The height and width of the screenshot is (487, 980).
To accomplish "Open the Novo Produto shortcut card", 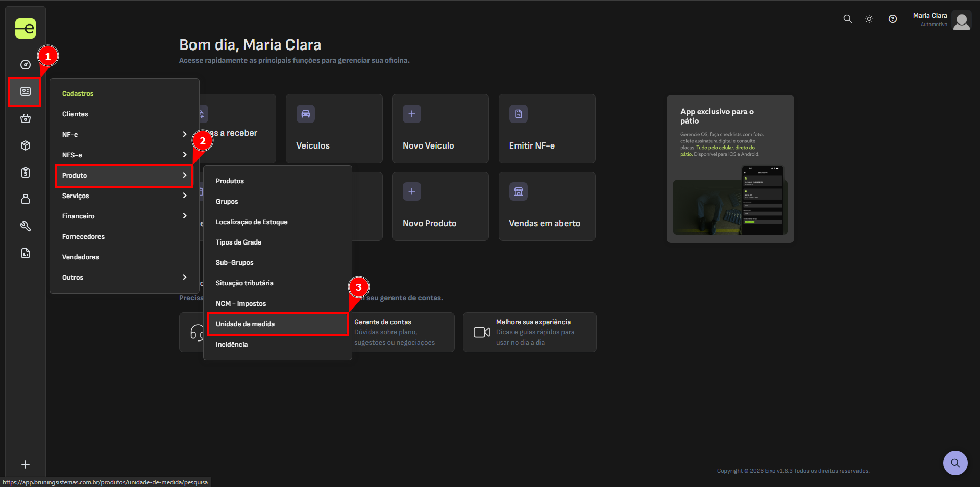I will [x=440, y=206].
